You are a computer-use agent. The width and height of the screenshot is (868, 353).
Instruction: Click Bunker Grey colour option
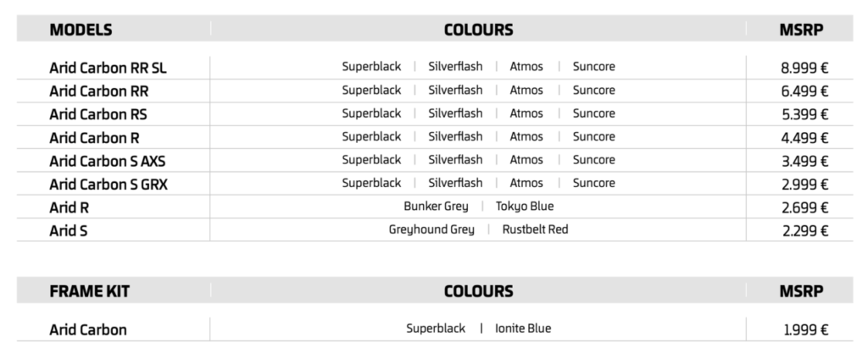436,207
